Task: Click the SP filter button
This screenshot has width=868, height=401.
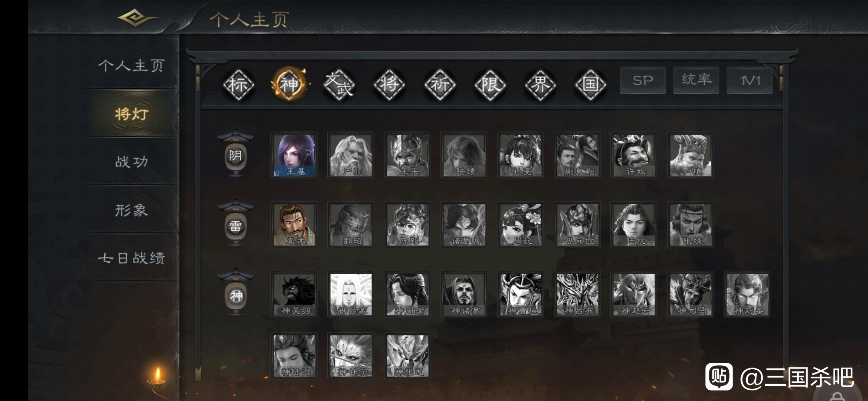Action: (x=643, y=80)
